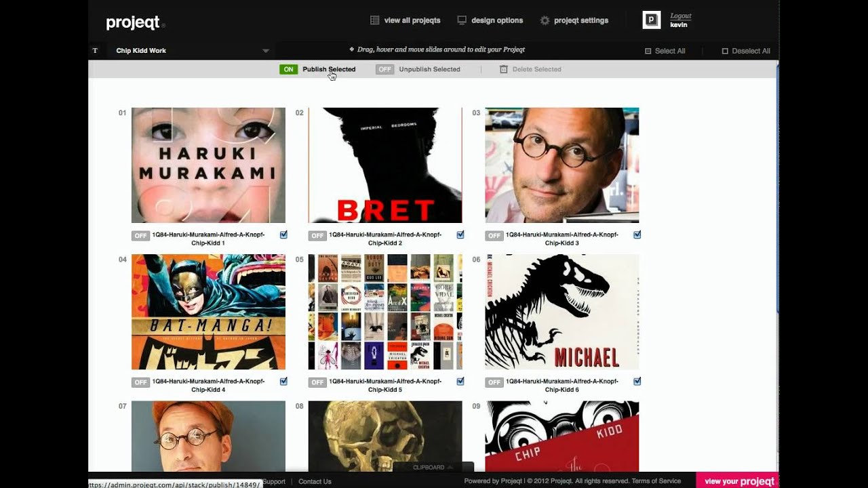868x488 pixels.
Task: Open design options menu
Action: pyautogui.click(x=497, y=20)
